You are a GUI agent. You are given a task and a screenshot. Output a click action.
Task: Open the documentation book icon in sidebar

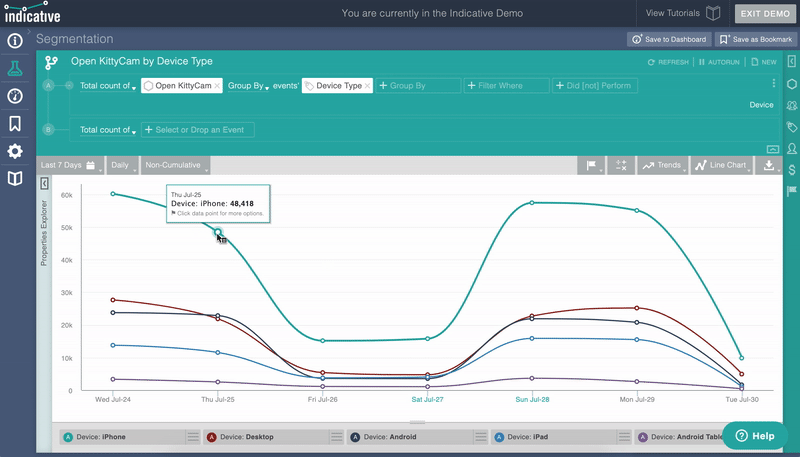click(15, 178)
